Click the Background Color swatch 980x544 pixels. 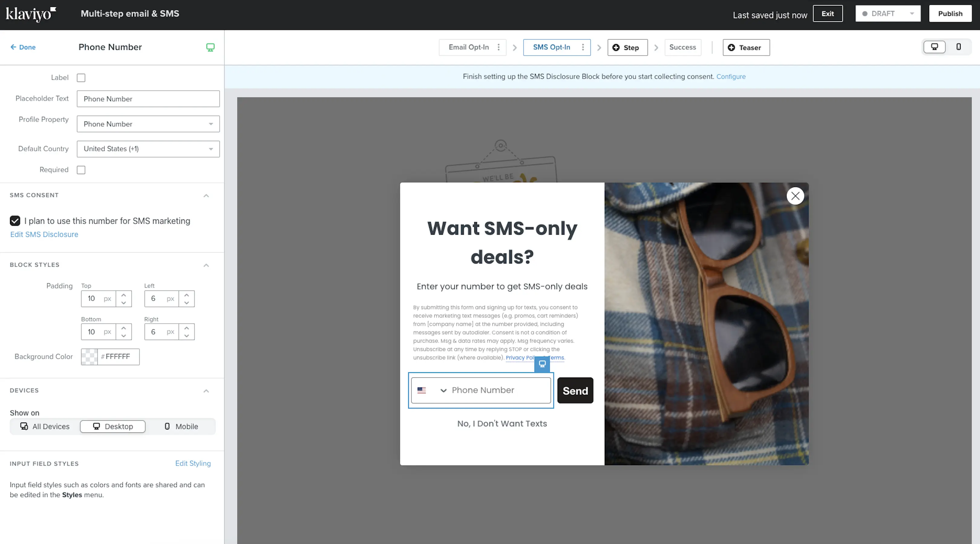point(90,357)
